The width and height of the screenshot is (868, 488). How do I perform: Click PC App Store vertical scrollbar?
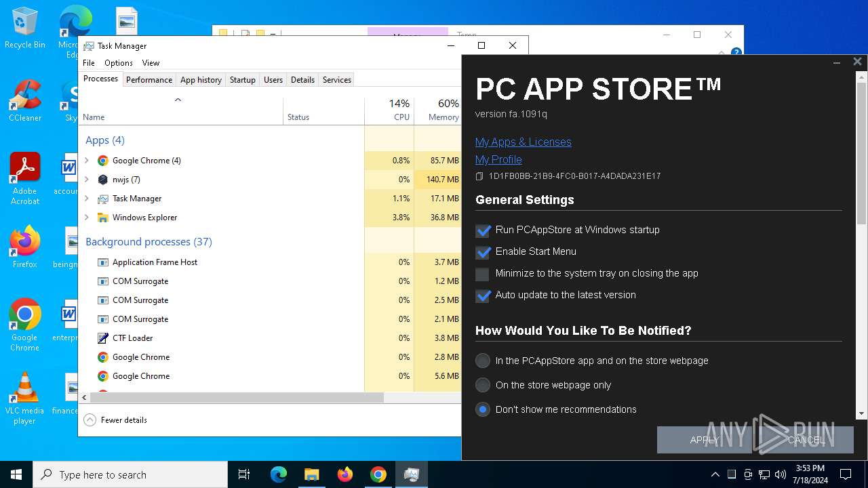click(862, 154)
